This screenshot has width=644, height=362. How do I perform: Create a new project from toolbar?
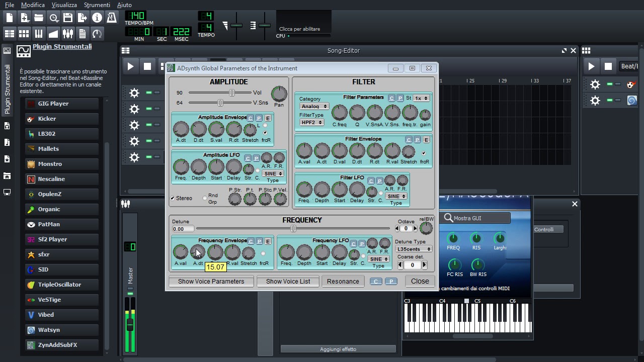(x=10, y=18)
